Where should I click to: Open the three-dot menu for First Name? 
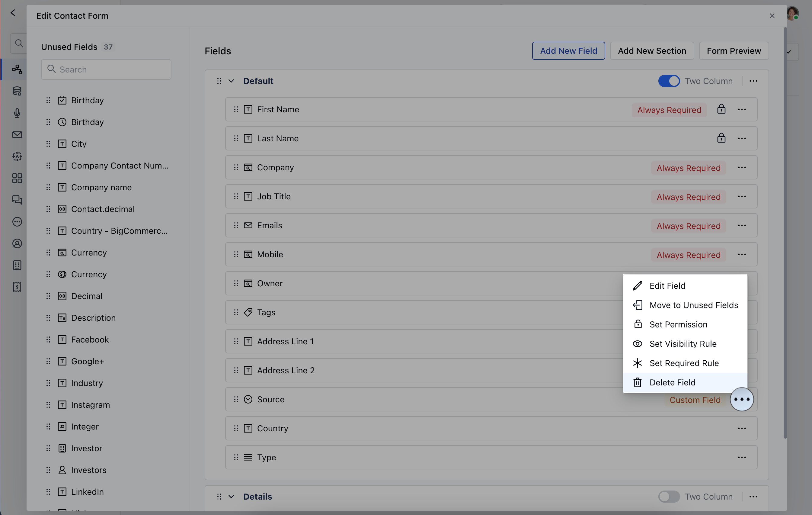click(742, 109)
